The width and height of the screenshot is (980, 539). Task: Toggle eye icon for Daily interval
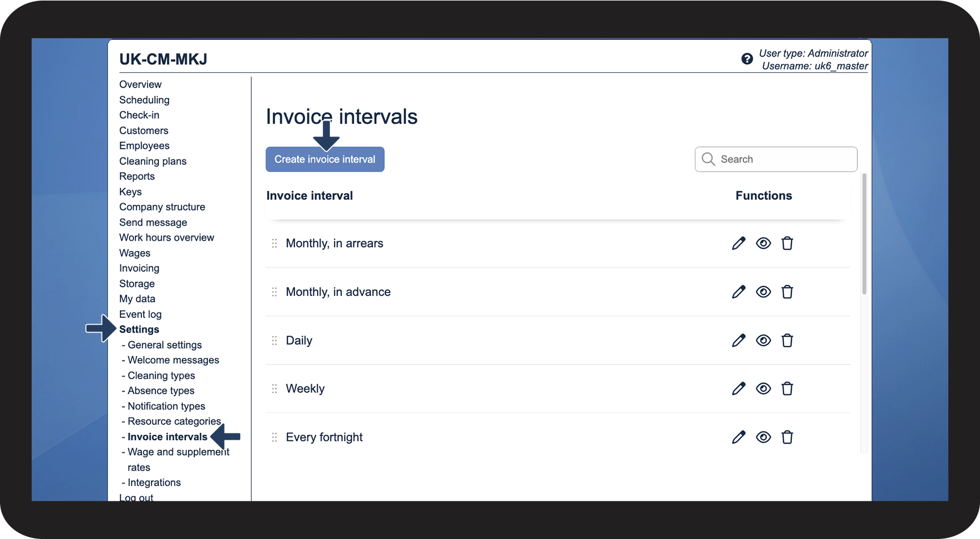pos(763,340)
